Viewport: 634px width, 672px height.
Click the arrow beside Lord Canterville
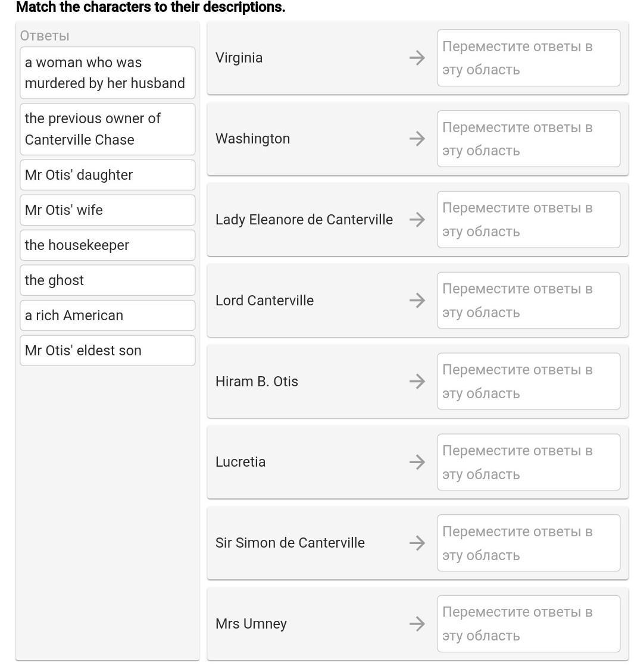click(x=417, y=301)
